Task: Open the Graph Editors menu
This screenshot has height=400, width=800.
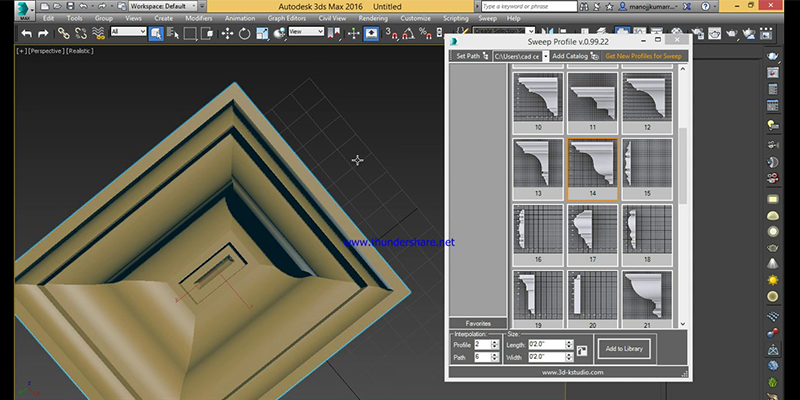Action: click(287, 18)
